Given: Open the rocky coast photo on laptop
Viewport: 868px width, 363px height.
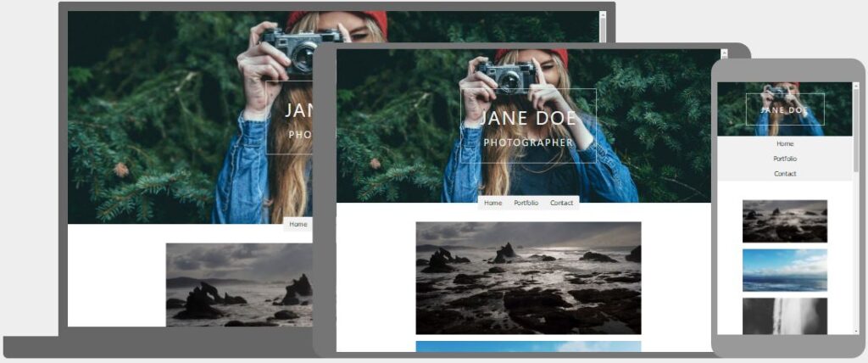Looking at the screenshot, I should pos(239,284).
